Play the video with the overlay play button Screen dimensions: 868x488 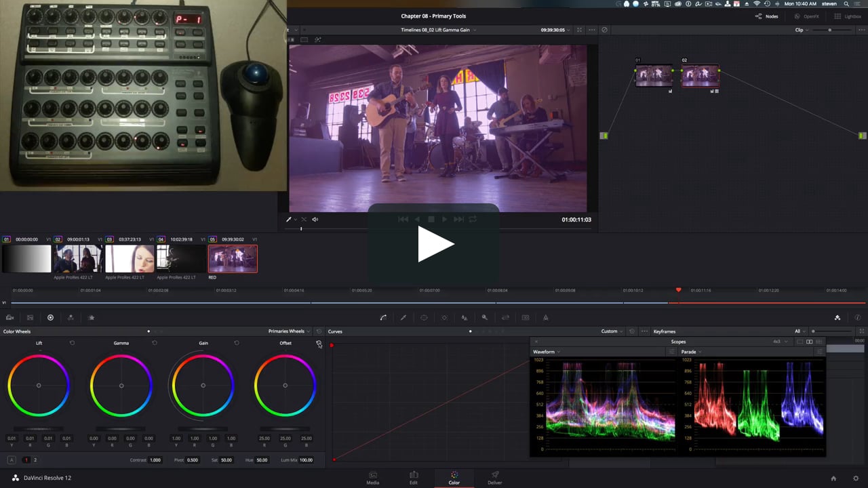click(x=434, y=244)
